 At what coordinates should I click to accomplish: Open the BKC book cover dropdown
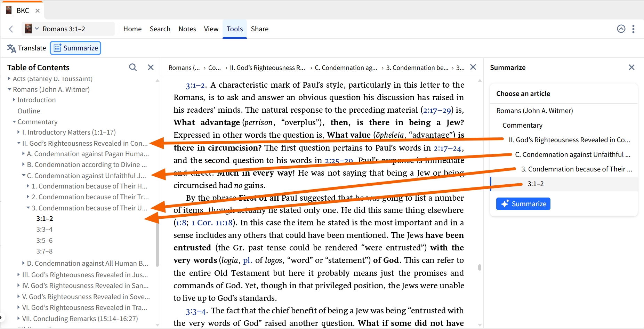pos(32,29)
